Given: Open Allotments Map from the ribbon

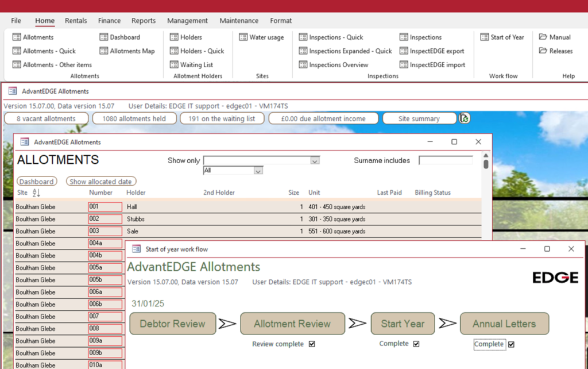Looking at the screenshot, I should pos(104,51).
